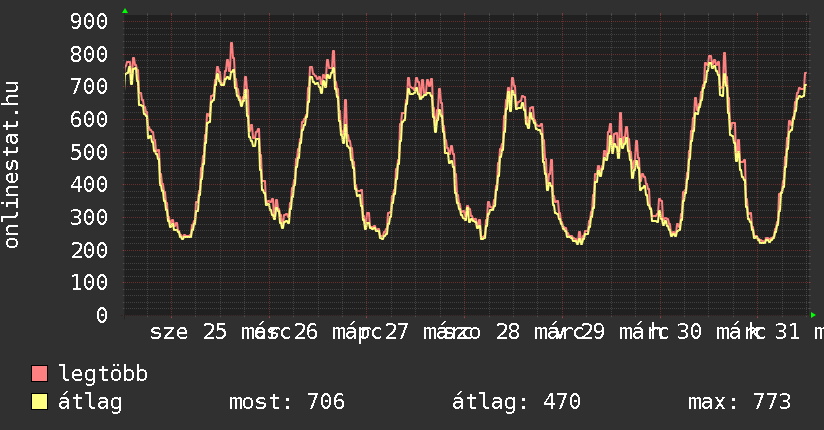824x430 pixels.
Task: Click the 'max: 773' statistic
Action: tap(739, 402)
